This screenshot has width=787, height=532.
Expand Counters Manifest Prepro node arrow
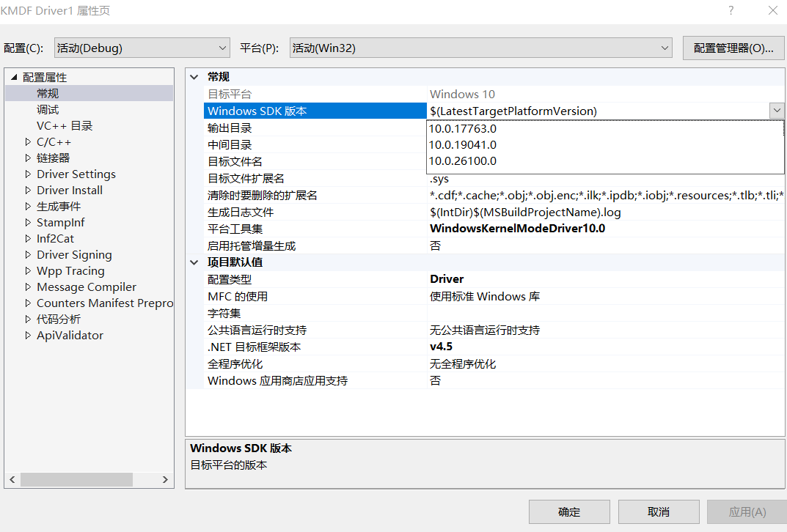pyautogui.click(x=28, y=303)
